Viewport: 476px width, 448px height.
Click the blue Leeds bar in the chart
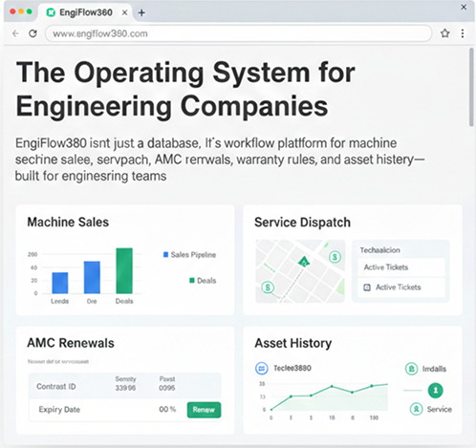click(60, 283)
